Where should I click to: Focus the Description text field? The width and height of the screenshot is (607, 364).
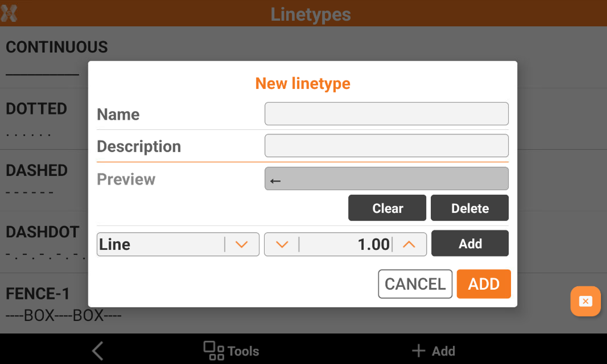coord(386,146)
